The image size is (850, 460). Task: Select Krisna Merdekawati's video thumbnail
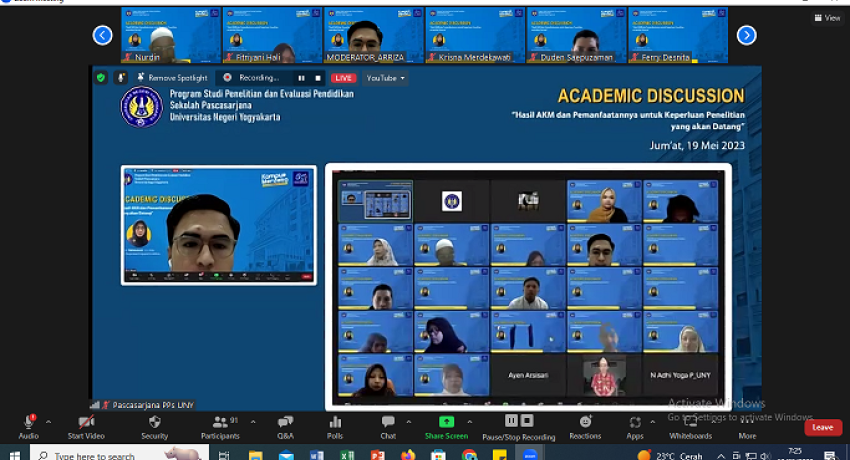475,35
